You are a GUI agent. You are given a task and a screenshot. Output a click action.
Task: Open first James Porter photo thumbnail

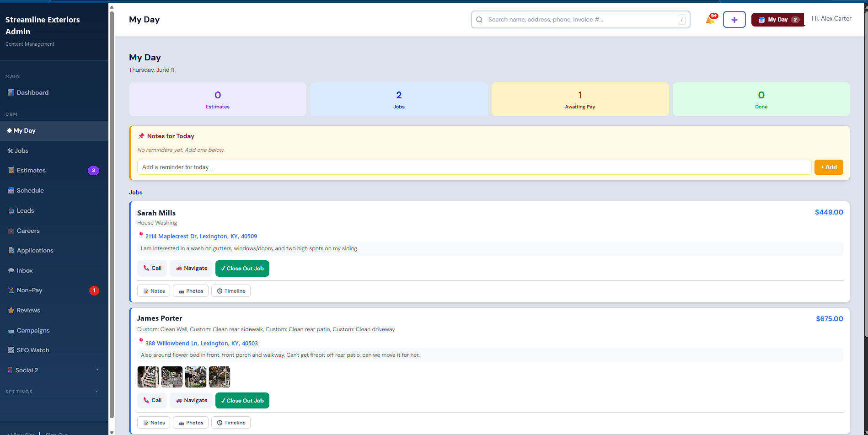click(148, 377)
